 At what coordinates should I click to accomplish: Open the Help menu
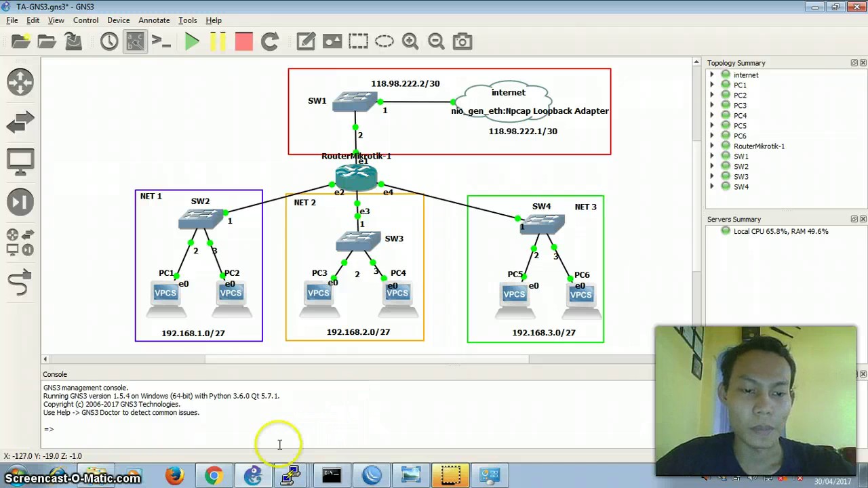click(214, 20)
